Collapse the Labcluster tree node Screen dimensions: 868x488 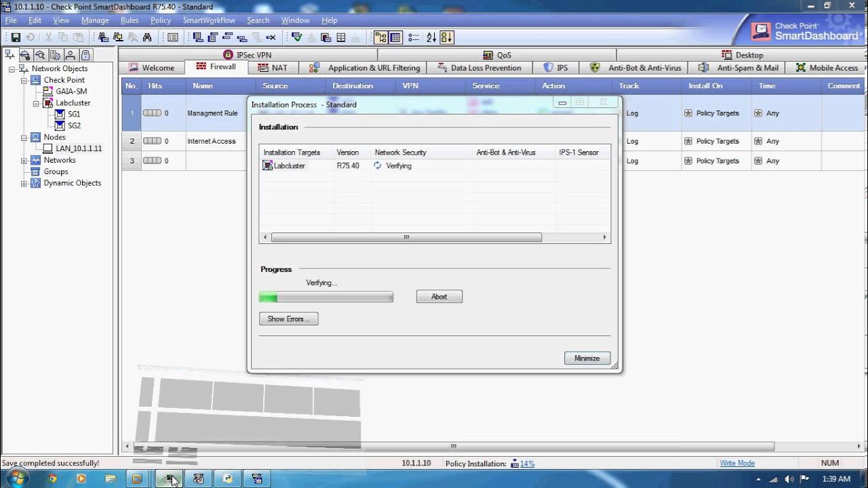tap(37, 103)
